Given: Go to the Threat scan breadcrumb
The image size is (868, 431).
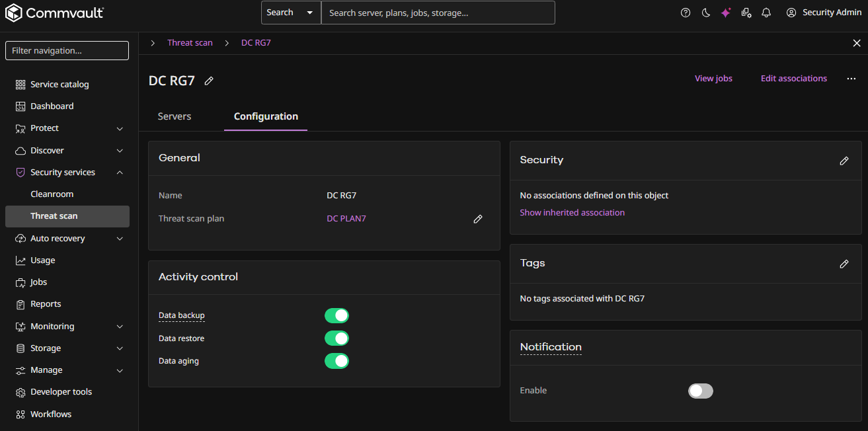Looking at the screenshot, I should click(190, 43).
